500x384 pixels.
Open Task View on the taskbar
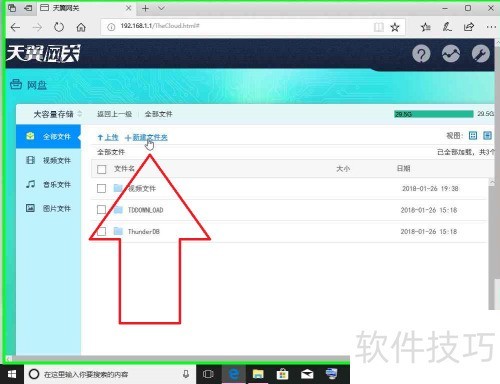coord(208,374)
